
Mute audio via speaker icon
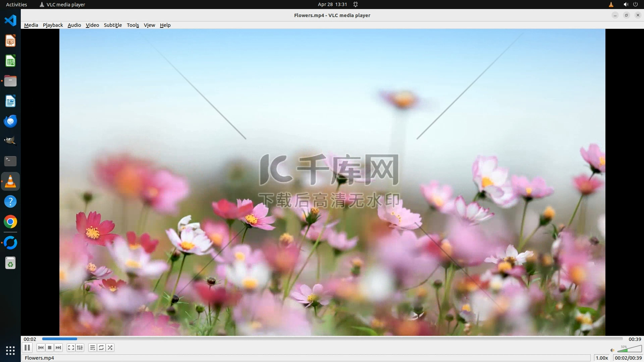612,350
